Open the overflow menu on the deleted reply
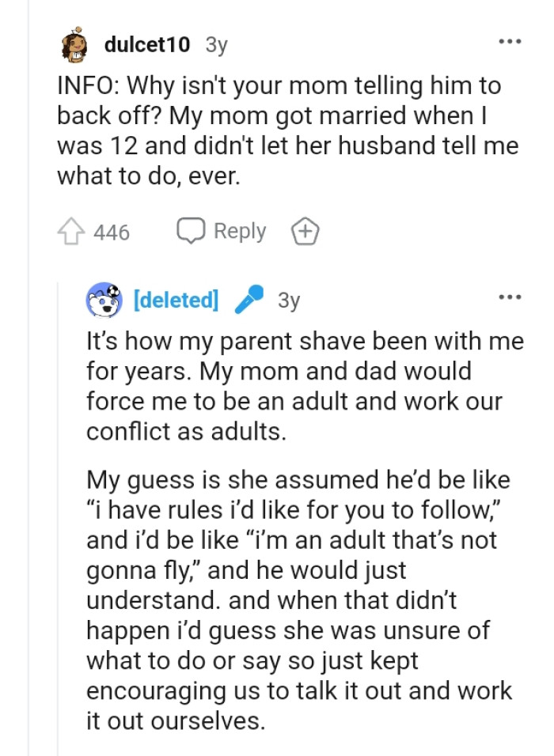 510,297
